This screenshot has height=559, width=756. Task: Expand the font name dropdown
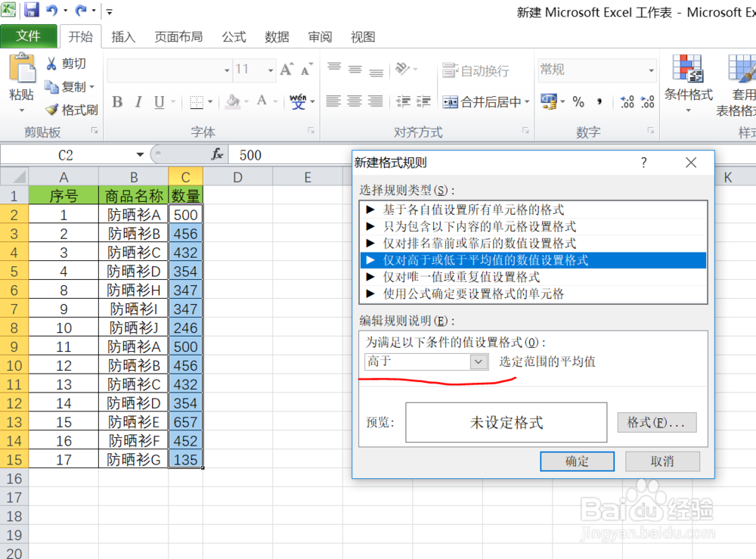(227, 70)
